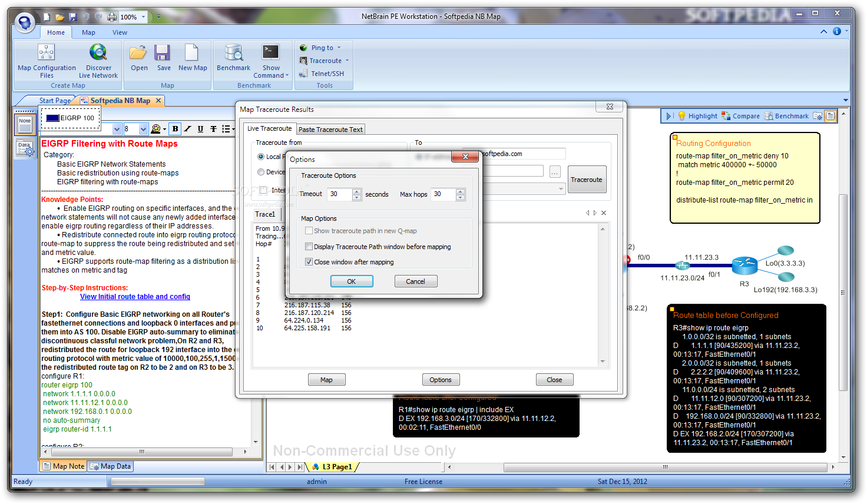Click the open folder icon in quick access toolbar

tap(60, 17)
